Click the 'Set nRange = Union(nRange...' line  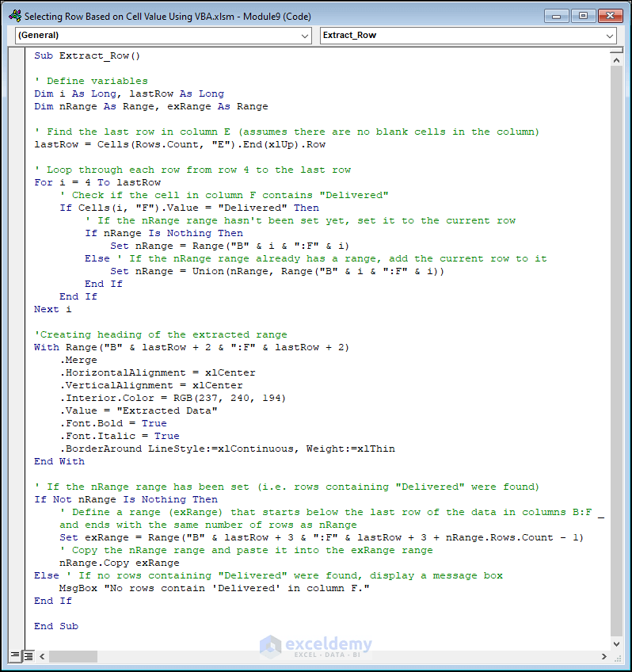tap(277, 271)
